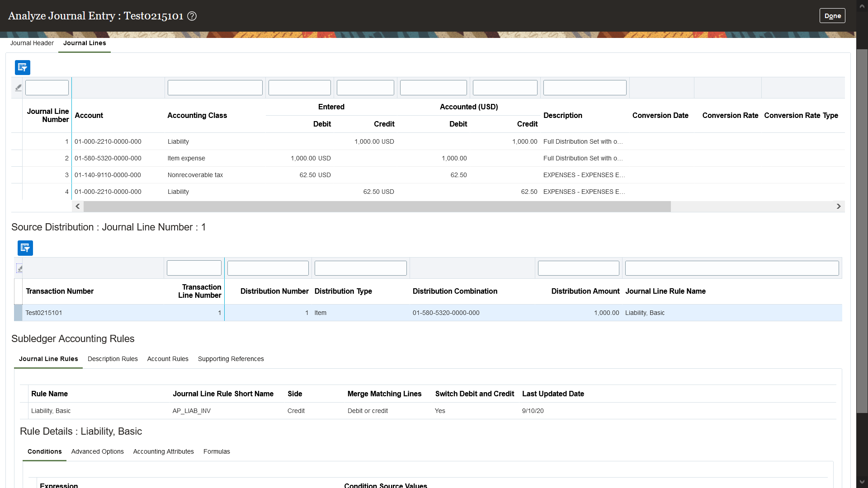Switch to the Advanced Options tab
Image resolution: width=868 pixels, height=488 pixels.
[97, 452]
